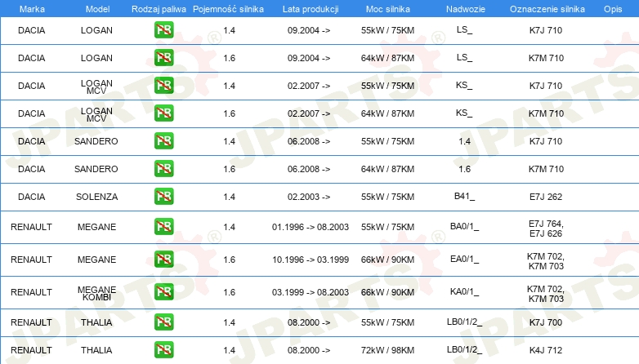Click the Lata produkcji column header
The height and width of the screenshot is (364, 639).
(x=311, y=9)
